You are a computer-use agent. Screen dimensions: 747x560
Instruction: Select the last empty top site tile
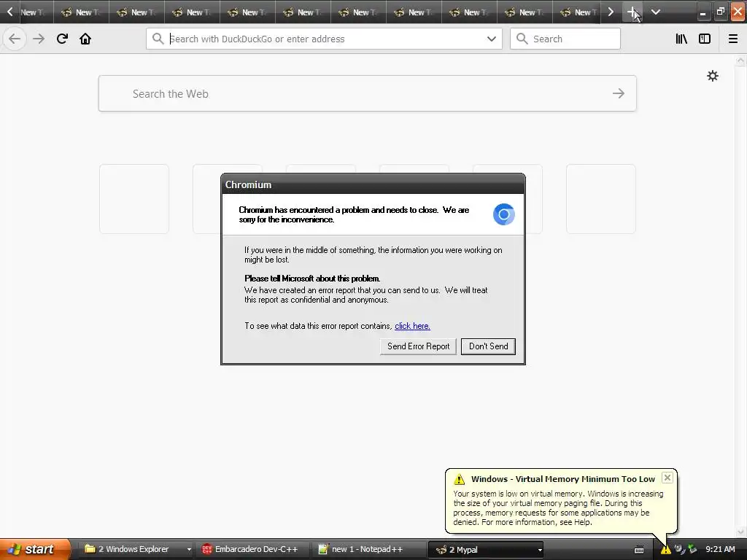click(x=601, y=199)
